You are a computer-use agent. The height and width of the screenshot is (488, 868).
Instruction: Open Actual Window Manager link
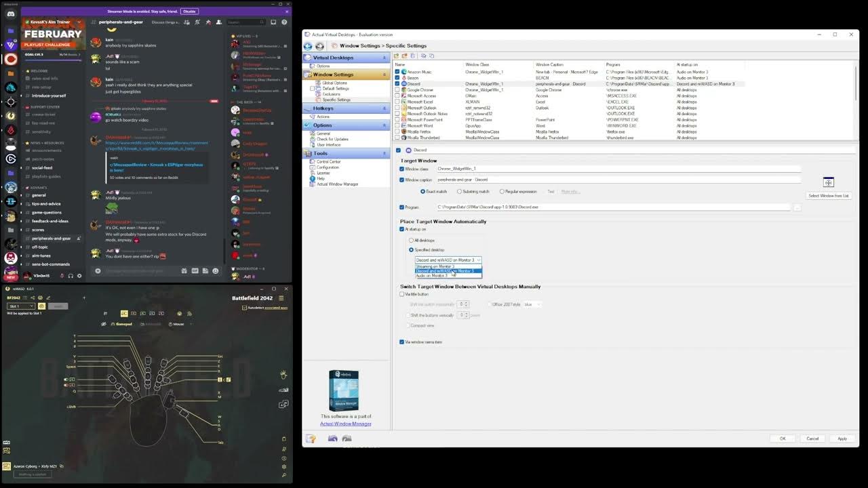click(346, 424)
